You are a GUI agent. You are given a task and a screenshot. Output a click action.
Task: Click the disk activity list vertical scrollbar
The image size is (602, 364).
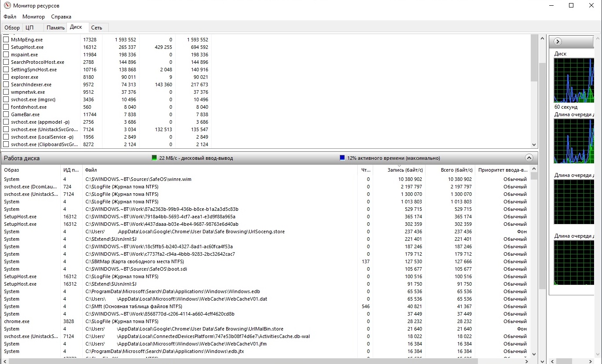(534, 261)
